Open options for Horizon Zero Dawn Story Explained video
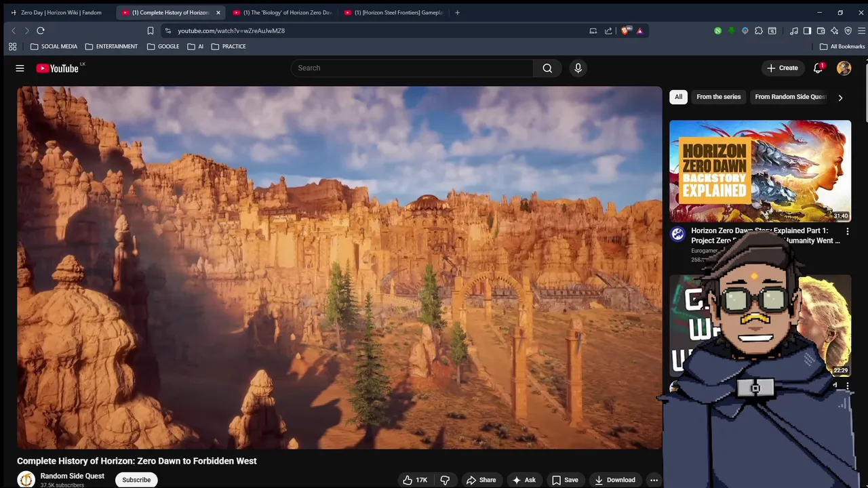 pos(847,232)
